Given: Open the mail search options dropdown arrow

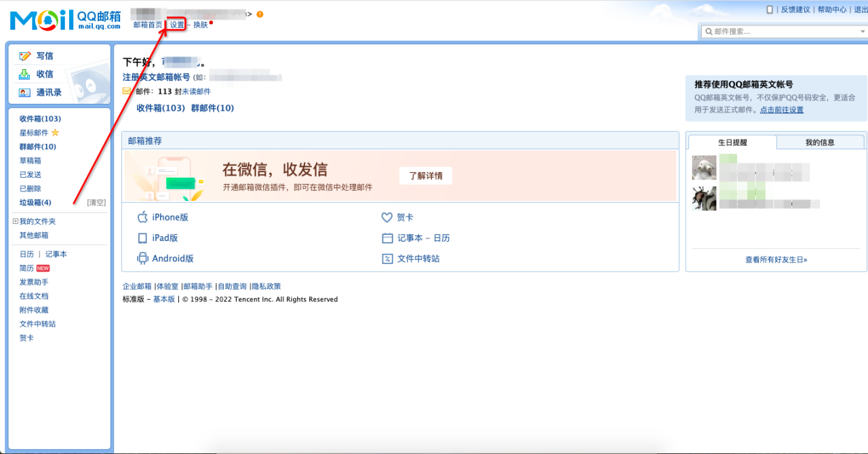Looking at the screenshot, I should (863, 31).
